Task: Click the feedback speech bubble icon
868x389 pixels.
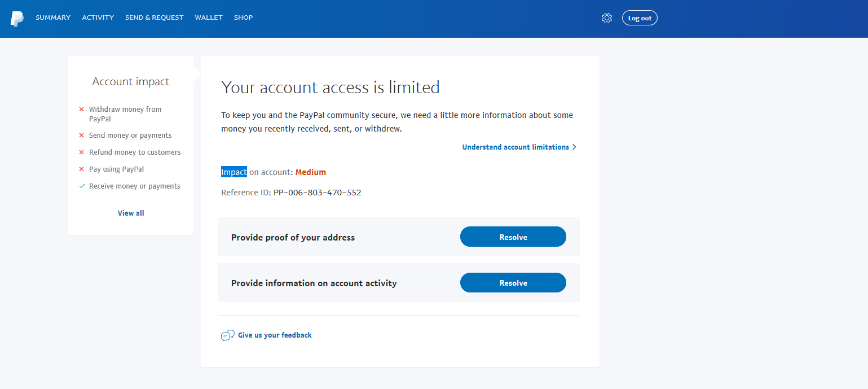Action: tap(227, 335)
